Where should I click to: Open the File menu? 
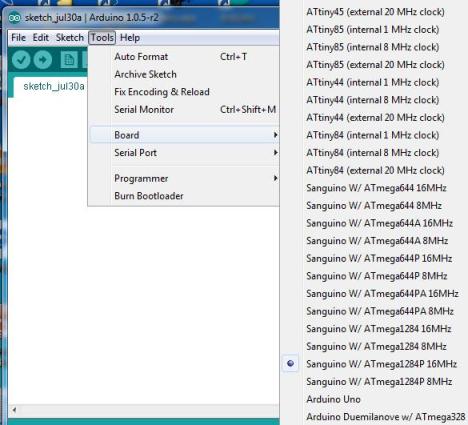(18, 38)
